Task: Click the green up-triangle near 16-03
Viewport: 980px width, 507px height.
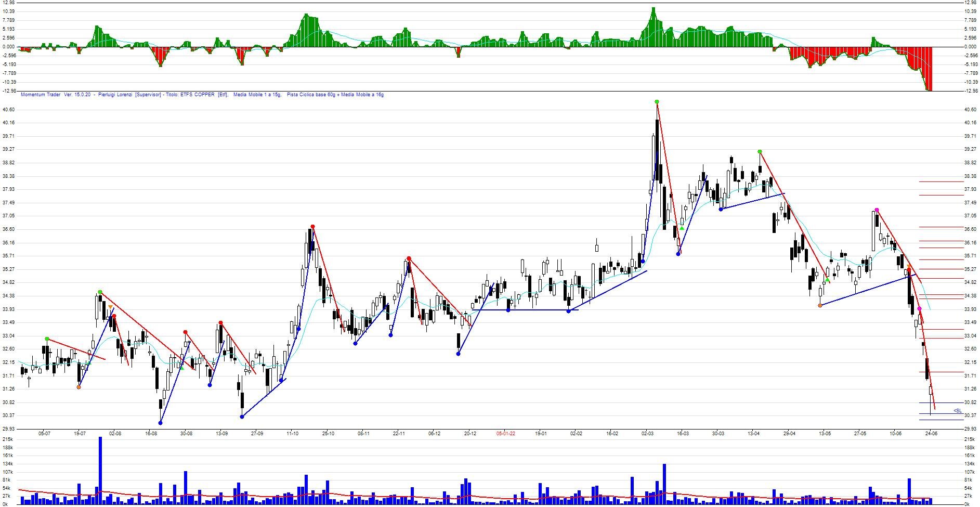Action: coord(682,228)
